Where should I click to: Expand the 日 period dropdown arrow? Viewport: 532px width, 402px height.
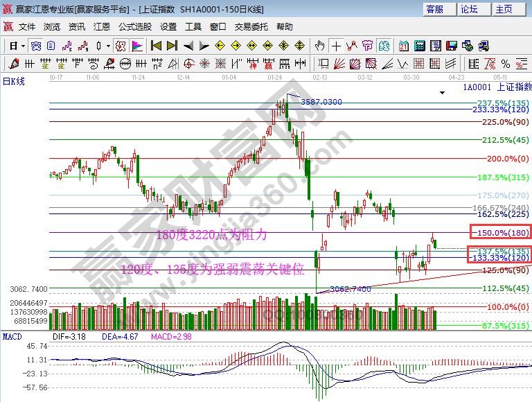point(23,46)
